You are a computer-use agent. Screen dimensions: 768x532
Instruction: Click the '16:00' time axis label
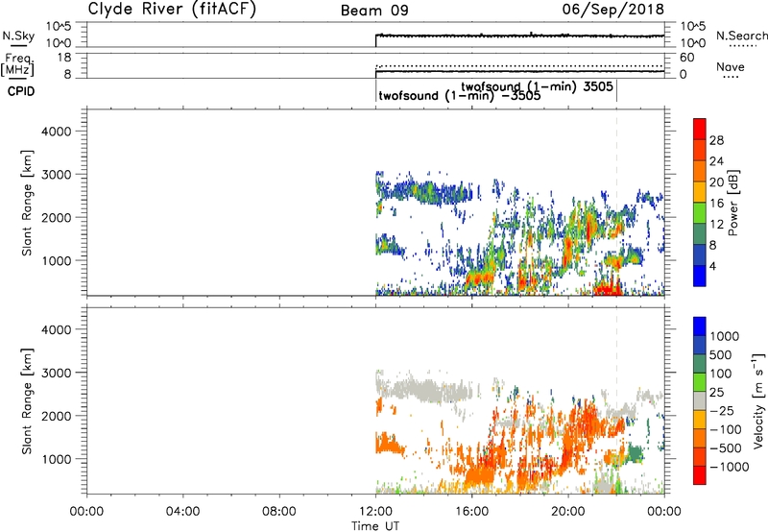[472, 512]
